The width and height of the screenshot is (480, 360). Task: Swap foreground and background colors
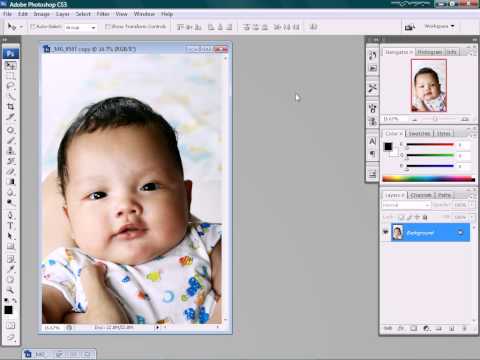[x=14, y=300]
